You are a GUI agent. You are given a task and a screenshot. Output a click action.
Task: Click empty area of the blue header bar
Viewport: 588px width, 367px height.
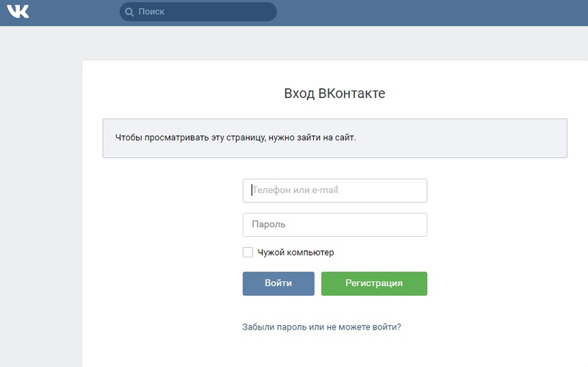441,13
